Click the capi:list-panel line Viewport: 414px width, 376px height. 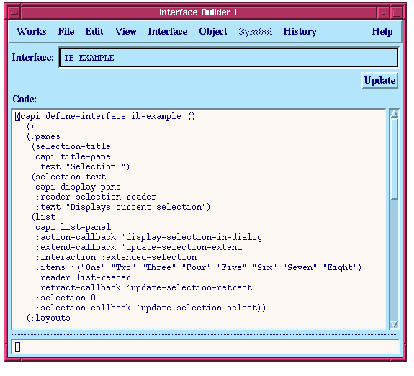click(x=73, y=227)
